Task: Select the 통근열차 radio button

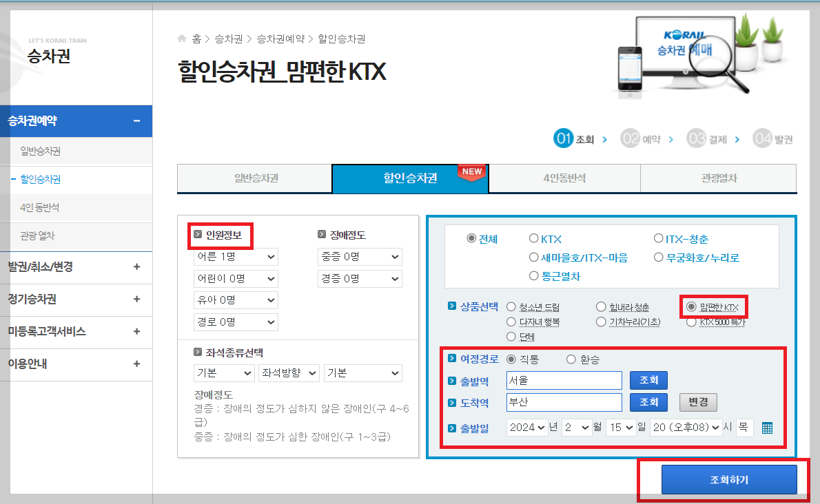Action: pyautogui.click(x=533, y=275)
